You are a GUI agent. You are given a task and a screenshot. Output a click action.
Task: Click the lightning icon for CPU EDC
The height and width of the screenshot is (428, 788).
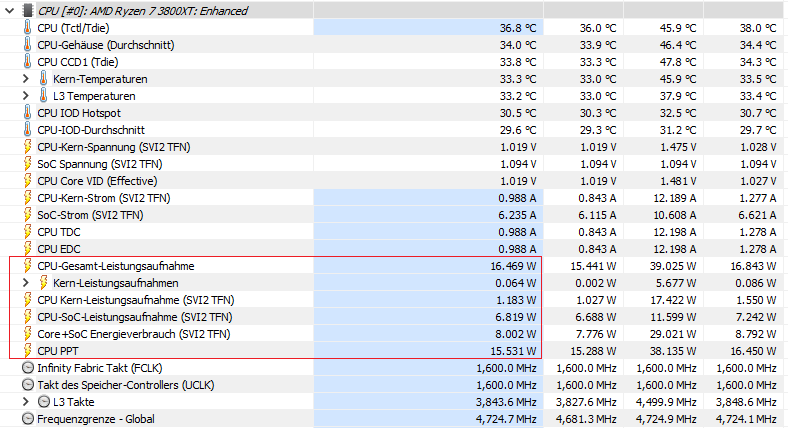click(x=28, y=249)
